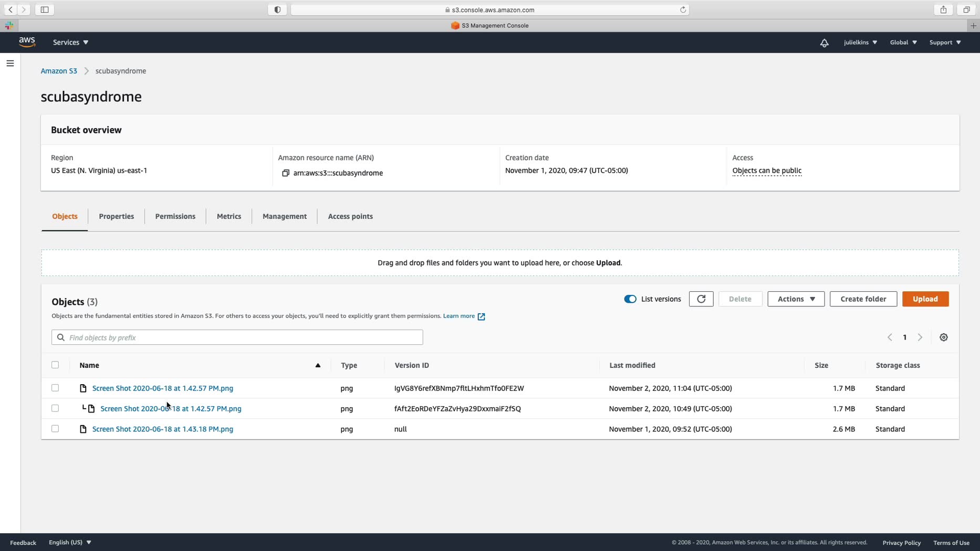The image size is (980, 551).
Task: Show the Safari tab overview
Action: (x=966, y=9)
